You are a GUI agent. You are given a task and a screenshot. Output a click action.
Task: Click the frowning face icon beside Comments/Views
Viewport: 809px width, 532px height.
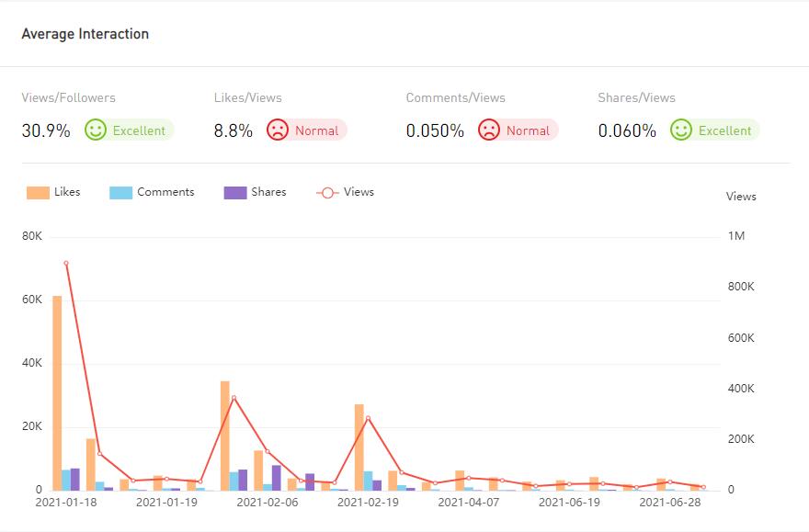pos(489,130)
